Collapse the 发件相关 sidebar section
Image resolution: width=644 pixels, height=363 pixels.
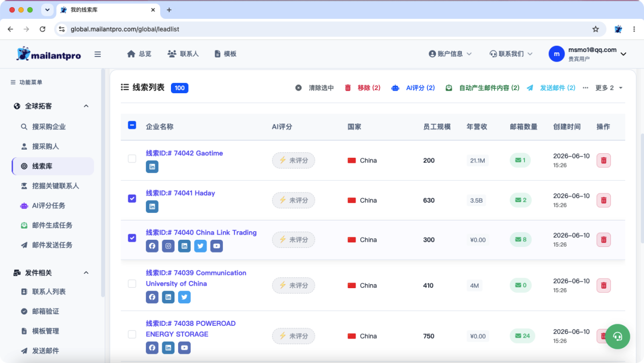point(86,273)
